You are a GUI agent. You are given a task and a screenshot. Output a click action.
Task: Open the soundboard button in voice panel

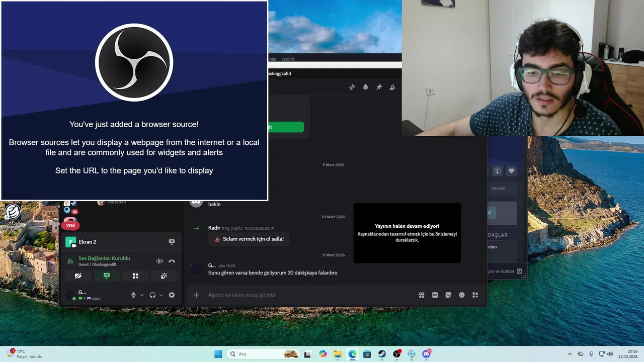tap(164, 276)
